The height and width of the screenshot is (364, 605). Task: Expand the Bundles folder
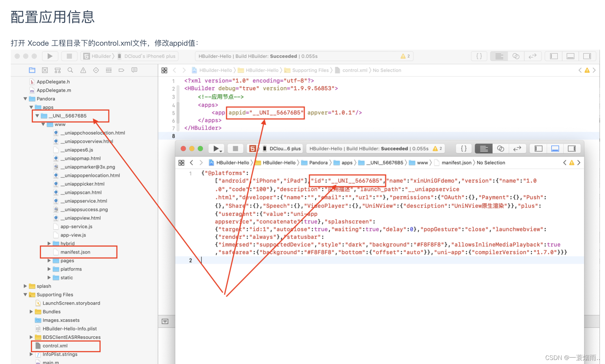[31, 312]
